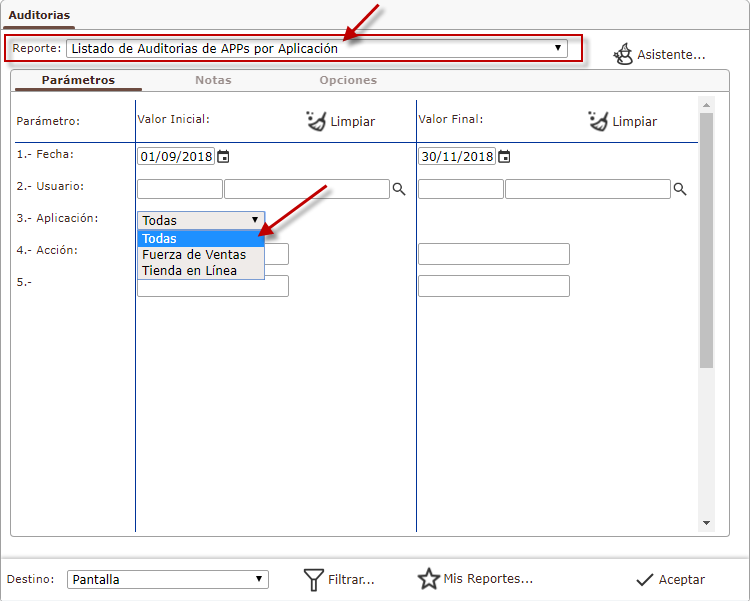Search Usuario with final value magnifier
The height and width of the screenshot is (601, 751).
point(680,189)
